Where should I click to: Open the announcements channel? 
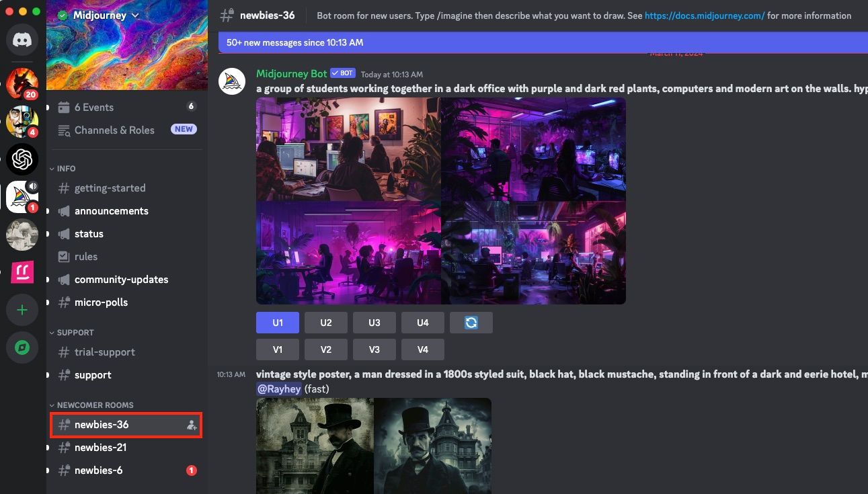point(126,211)
